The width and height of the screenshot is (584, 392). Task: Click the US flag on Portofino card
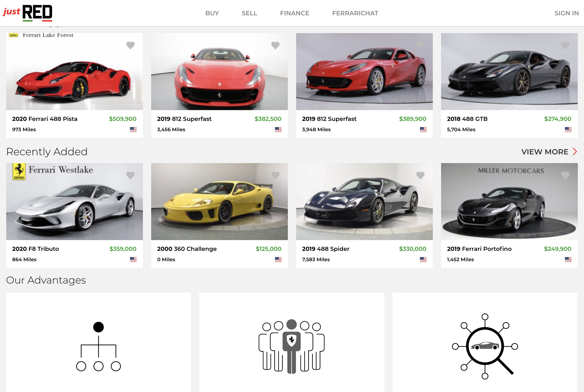568,259
